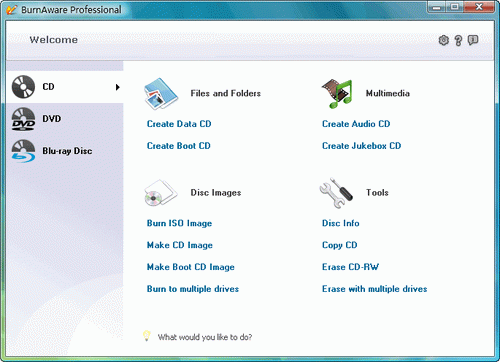This screenshot has width=500, height=362.
Task: Click the Welcome header text
Action: click(53, 40)
